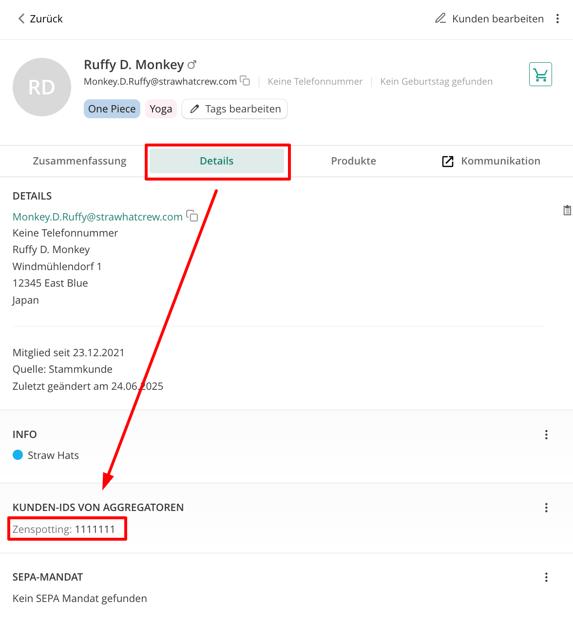Click the pencil icon in Kunden bearbeiten
573x620 pixels.
(x=440, y=18)
